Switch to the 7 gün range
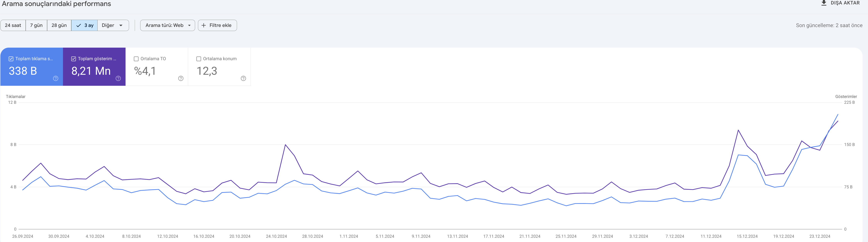The height and width of the screenshot is (242, 868). [x=36, y=25]
